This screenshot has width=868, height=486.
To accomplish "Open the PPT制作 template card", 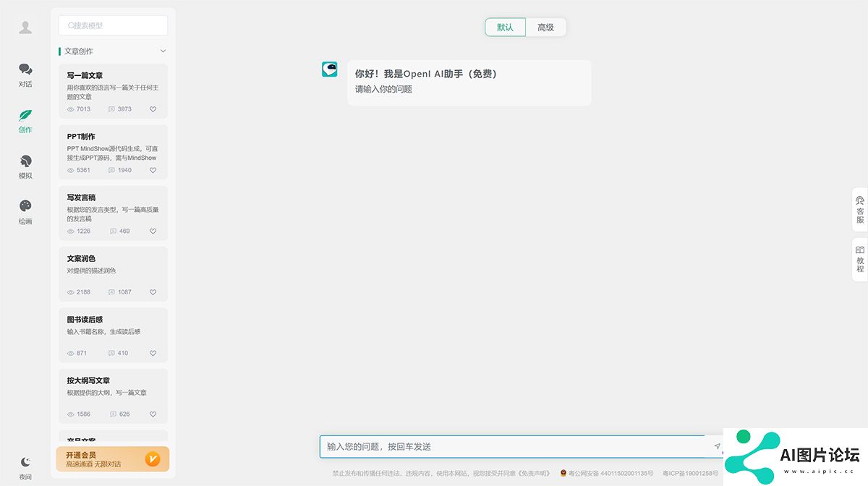I will click(x=113, y=152).
